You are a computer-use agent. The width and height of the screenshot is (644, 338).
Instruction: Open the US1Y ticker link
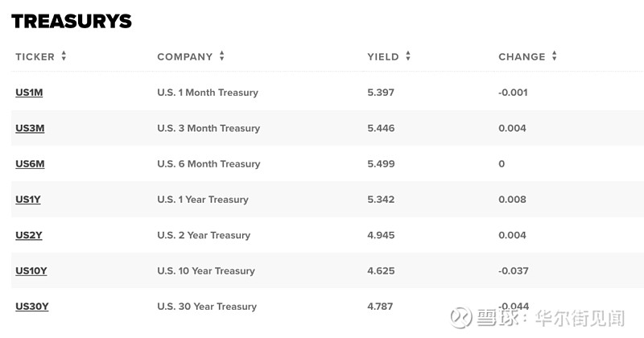[x=28, y=200]
